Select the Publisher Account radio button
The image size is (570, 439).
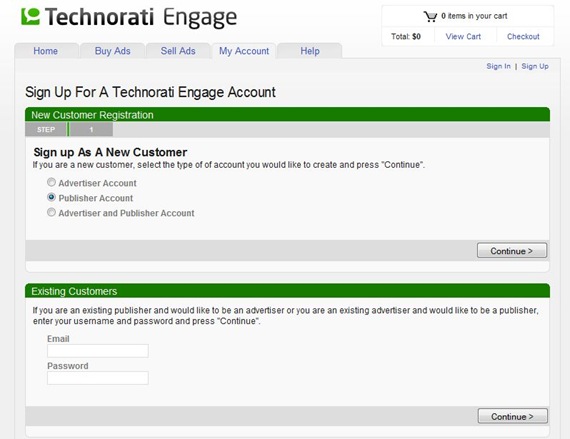pyautogui.click(x=51, y=197)
